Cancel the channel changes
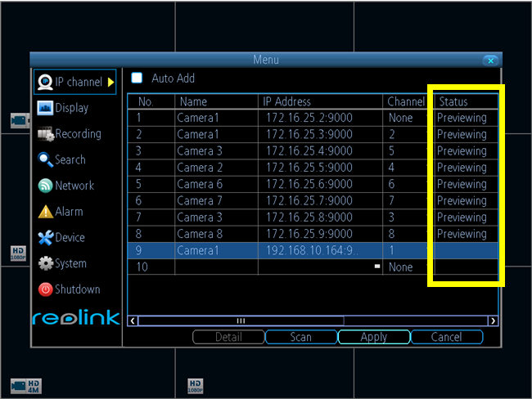Screen dimensions: 532x399 click(447, 337)
